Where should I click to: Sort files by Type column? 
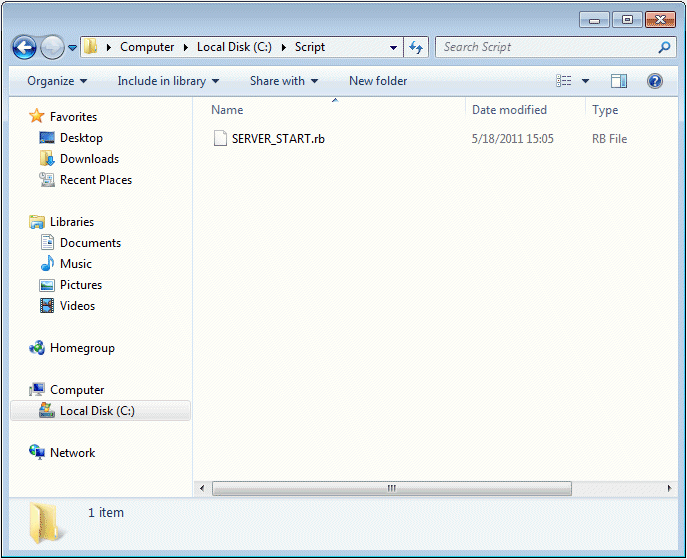(605, 110)
